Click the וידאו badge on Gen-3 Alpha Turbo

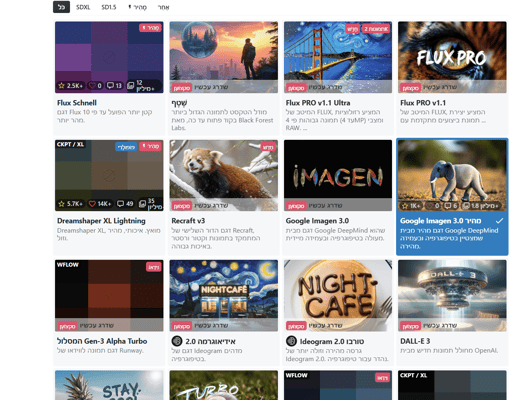point(154,267)
